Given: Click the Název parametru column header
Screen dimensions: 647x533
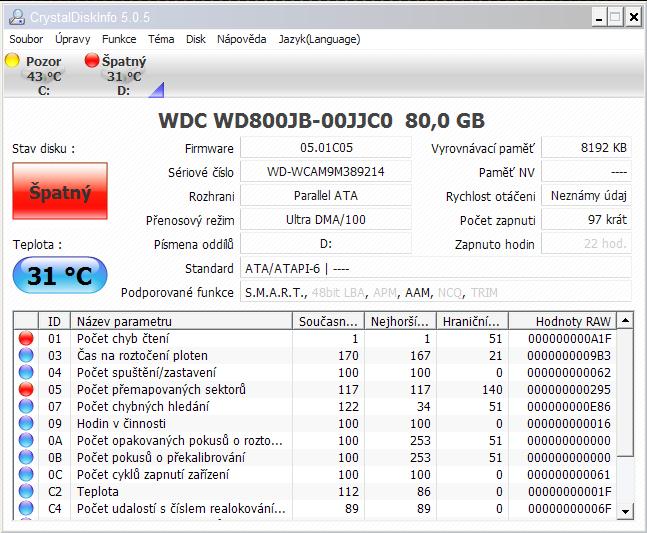Looking at the screenshot, I should pyautogui.click(x=182, y=321).
